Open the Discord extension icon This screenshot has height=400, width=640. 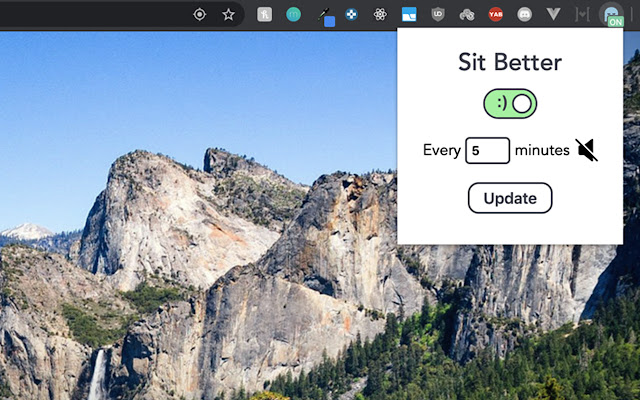click(525, 15)
